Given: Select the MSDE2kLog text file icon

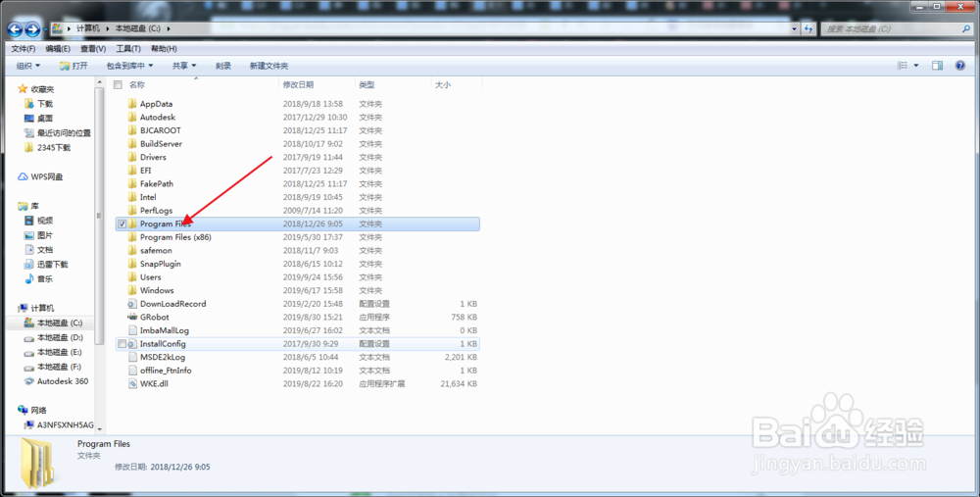Looking at the screenshot, I should pos(132,357).
